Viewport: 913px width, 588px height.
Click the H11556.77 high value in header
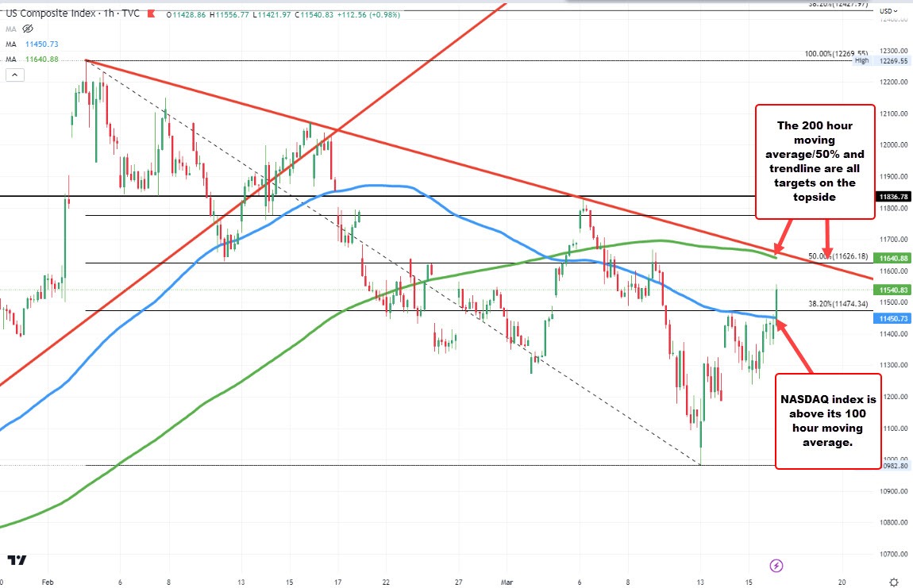click(x=230, y=14)
